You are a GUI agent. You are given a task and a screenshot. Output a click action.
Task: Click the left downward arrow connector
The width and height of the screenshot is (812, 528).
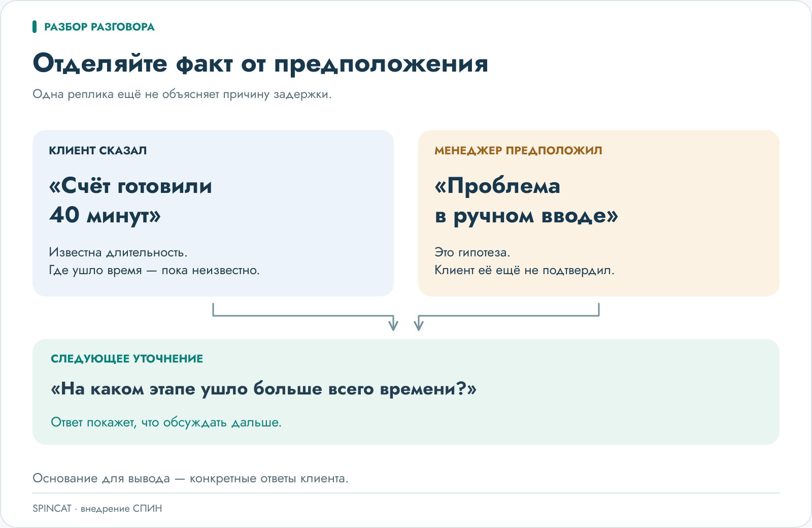(303, 317)
